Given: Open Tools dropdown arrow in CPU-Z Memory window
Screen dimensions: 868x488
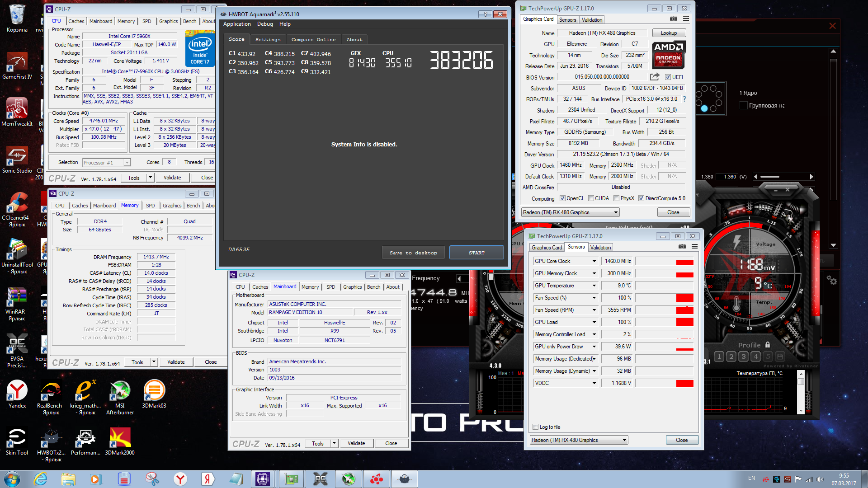Looking at the screenshot, I should (x=154, y=362).
